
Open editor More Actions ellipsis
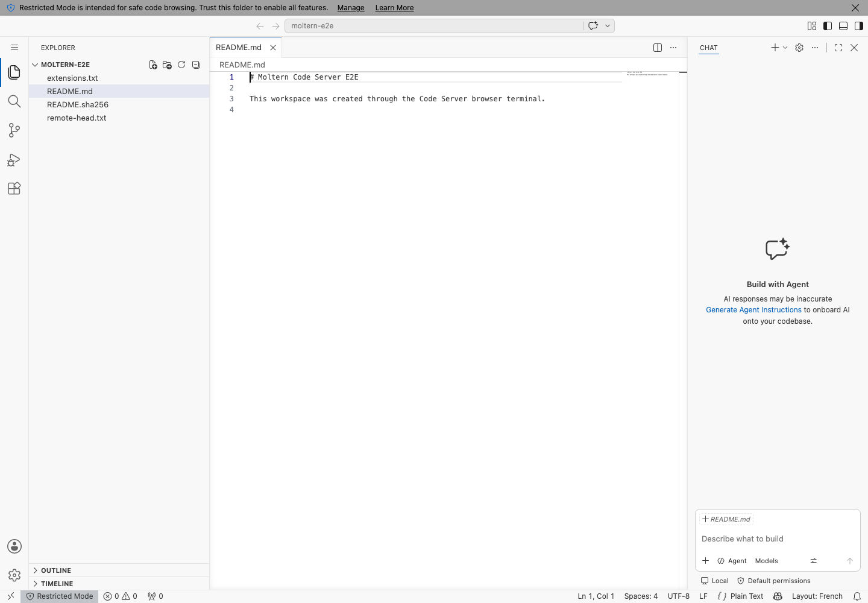click(673, 48)
